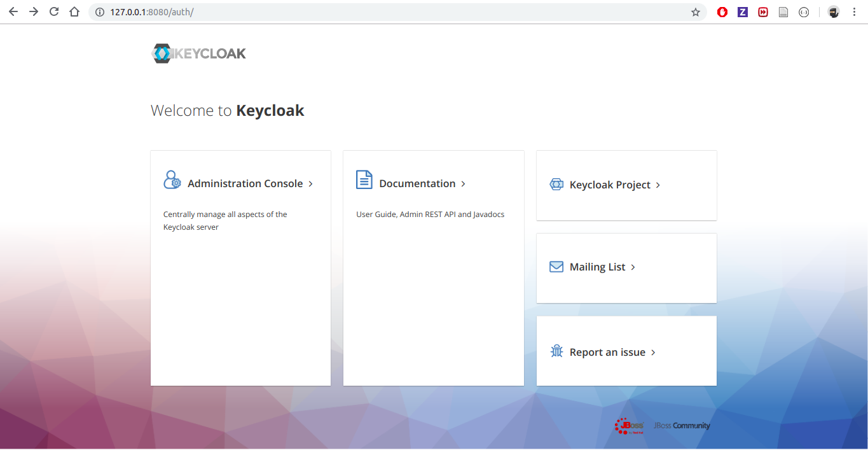The height and width of the screenshot is (450, 868).
Task: Open the Report an issue link
Action: (x=607, y=352)
